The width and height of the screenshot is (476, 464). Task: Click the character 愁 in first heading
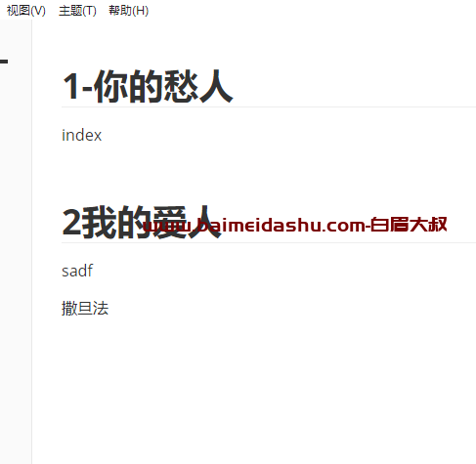[x=181, y=86]
